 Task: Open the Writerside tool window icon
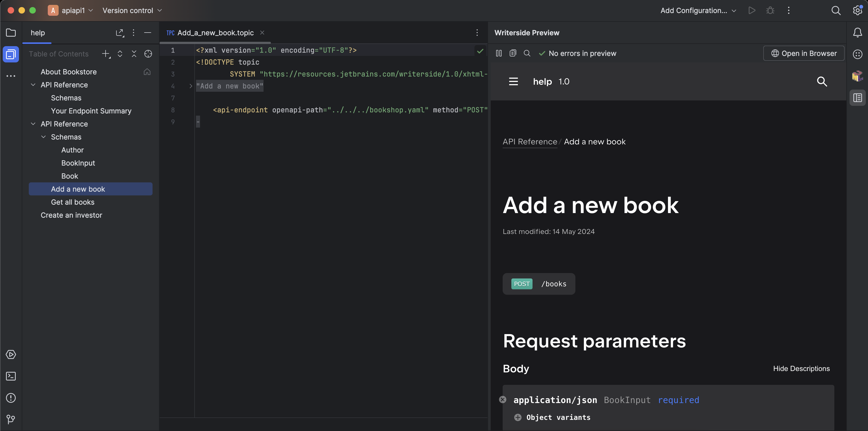(11, 54)
